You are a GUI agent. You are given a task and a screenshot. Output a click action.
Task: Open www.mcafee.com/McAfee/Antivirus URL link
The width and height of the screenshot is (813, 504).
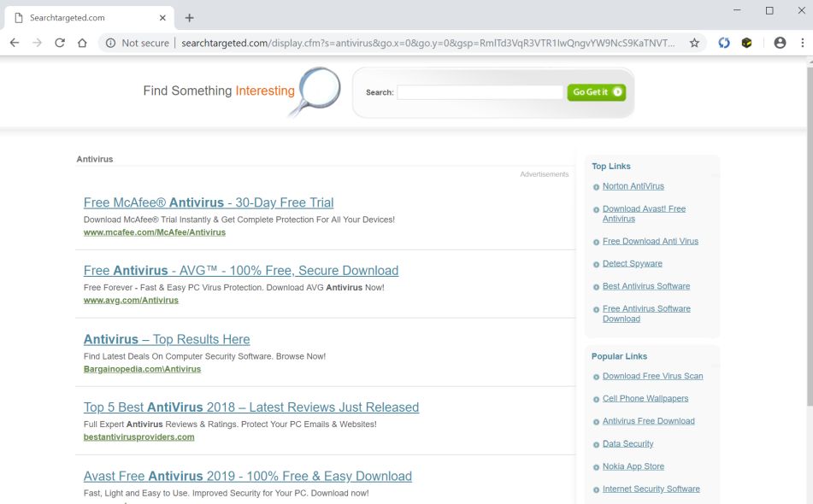tap(155, 232)
